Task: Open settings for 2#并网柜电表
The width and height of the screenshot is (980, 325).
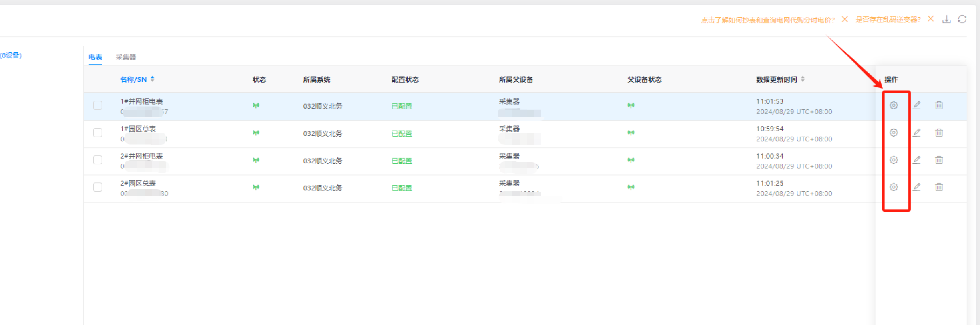Action: [x=894, y=160]
